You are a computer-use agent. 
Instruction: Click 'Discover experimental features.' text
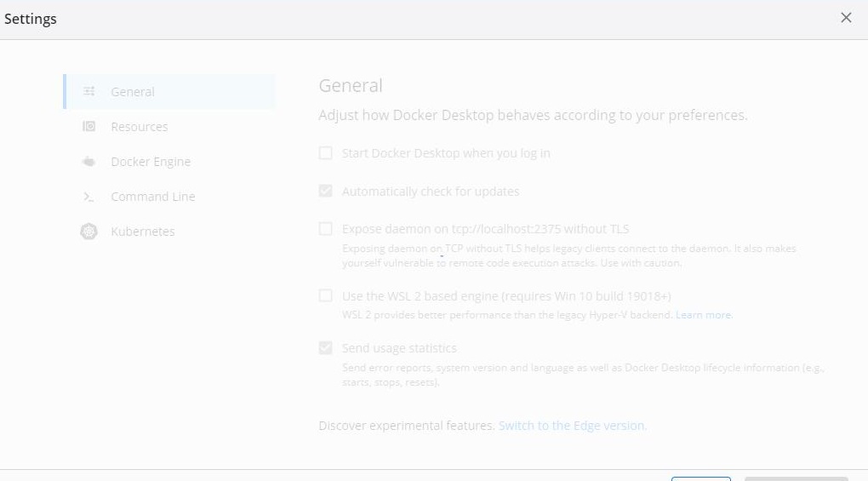[406, 426]
